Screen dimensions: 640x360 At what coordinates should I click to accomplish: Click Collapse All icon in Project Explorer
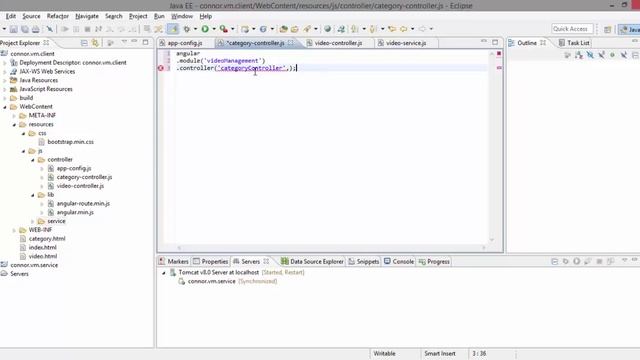click(84, 42)
